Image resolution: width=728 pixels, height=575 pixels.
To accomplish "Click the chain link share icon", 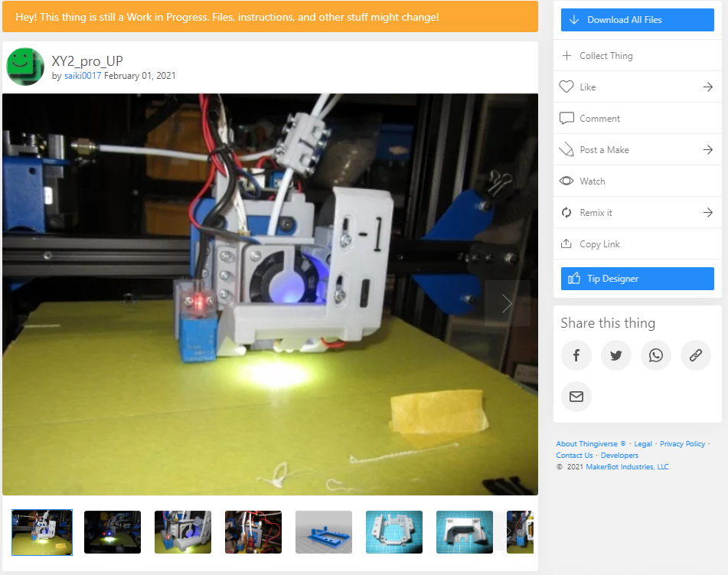I will click(696, 356).
